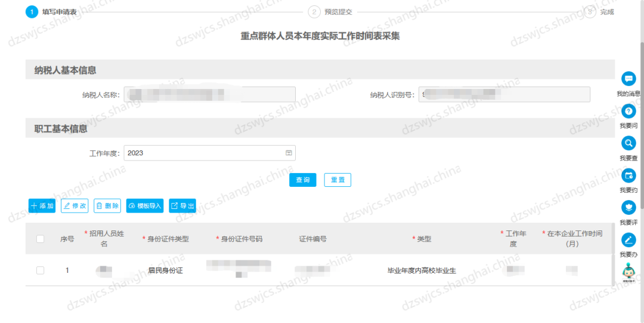Click the 修改 edit button
Image resolution: width=644 pixels, height=323 pixels.
click(x=75, y=206)
